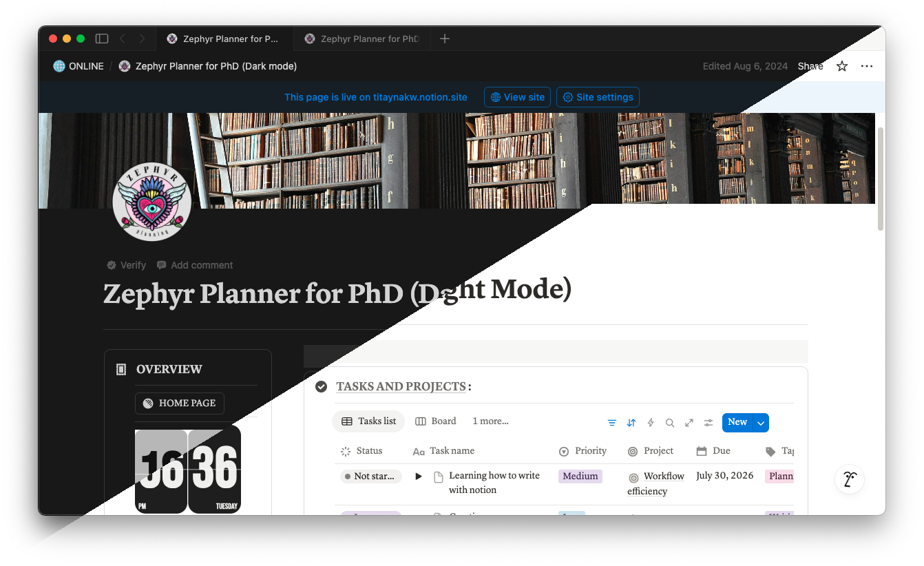Click the Zephyr Planning logo page icon

pos(151,202)
